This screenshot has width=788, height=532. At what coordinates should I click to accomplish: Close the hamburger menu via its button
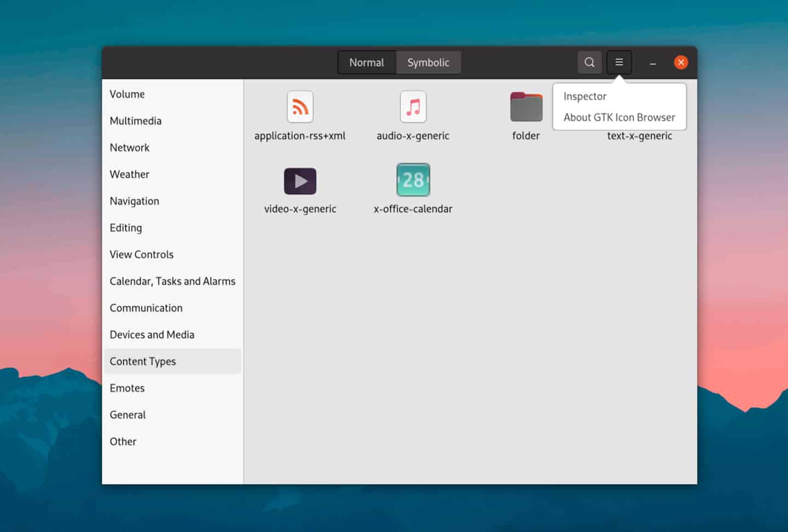(x=619, y=62)
